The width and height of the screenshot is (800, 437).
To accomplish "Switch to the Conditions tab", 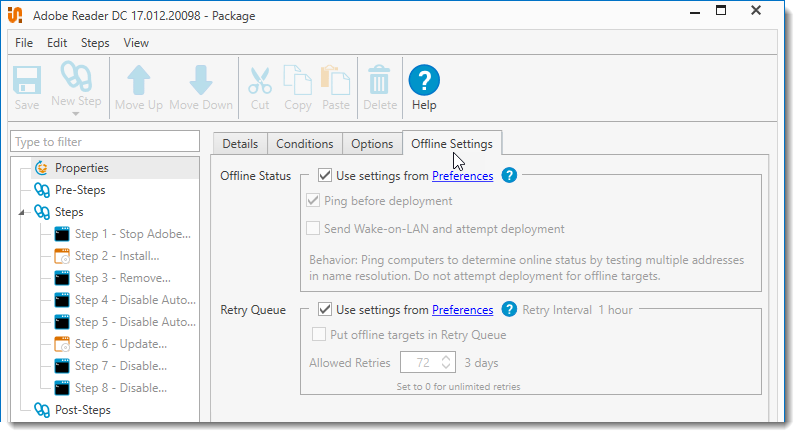I will click(304, 144).
